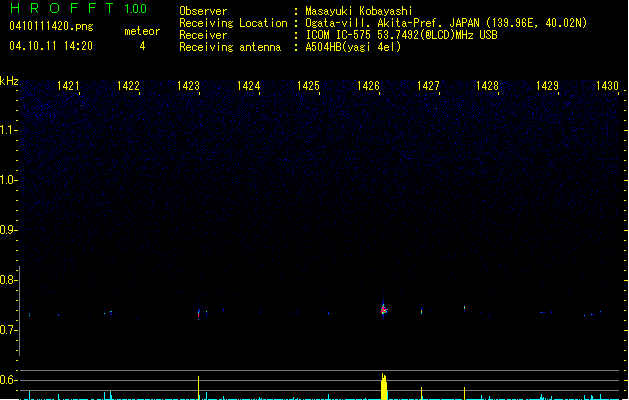The width and height of the screenshot is (629, 400).
Task: Click the 1.0 kHz frequency label
Action: [8, 180]
